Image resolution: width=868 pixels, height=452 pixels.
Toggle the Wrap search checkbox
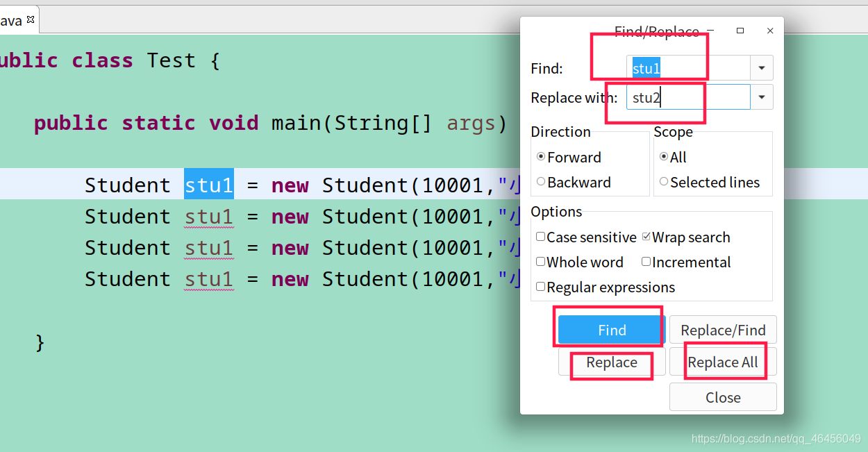[646, 237]
